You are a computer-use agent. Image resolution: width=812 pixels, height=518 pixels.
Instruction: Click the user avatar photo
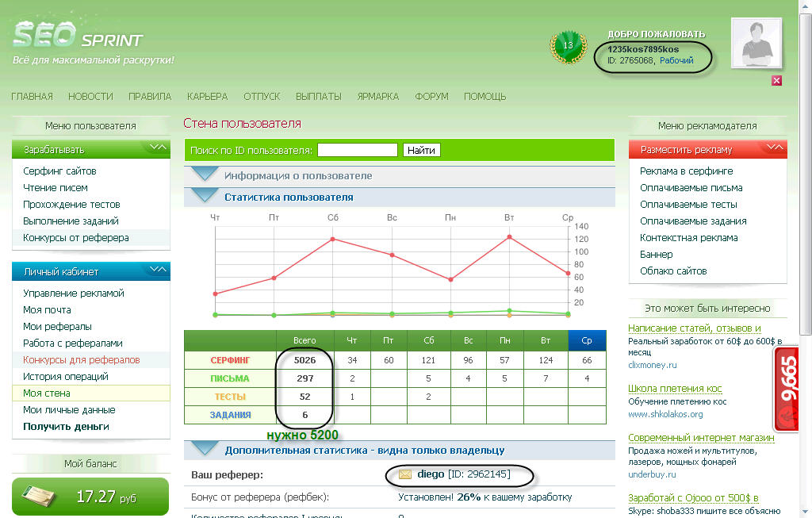pyautogui.click(x=756, y=44)
